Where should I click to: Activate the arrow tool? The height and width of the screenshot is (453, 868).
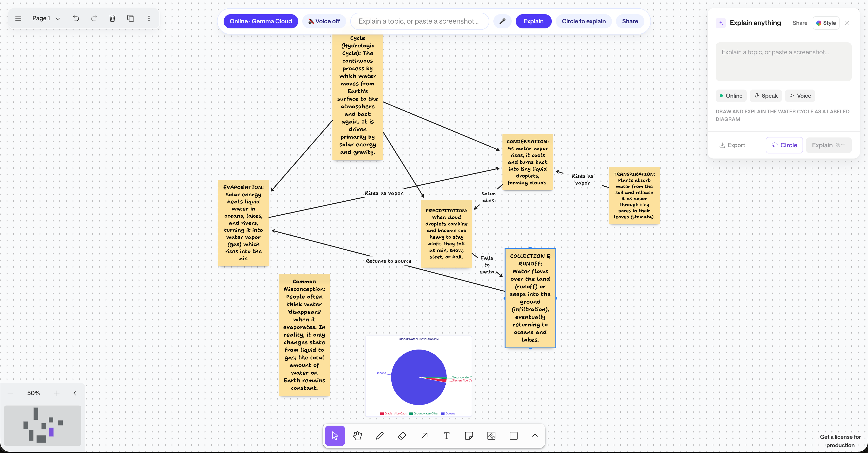[424, 435]
